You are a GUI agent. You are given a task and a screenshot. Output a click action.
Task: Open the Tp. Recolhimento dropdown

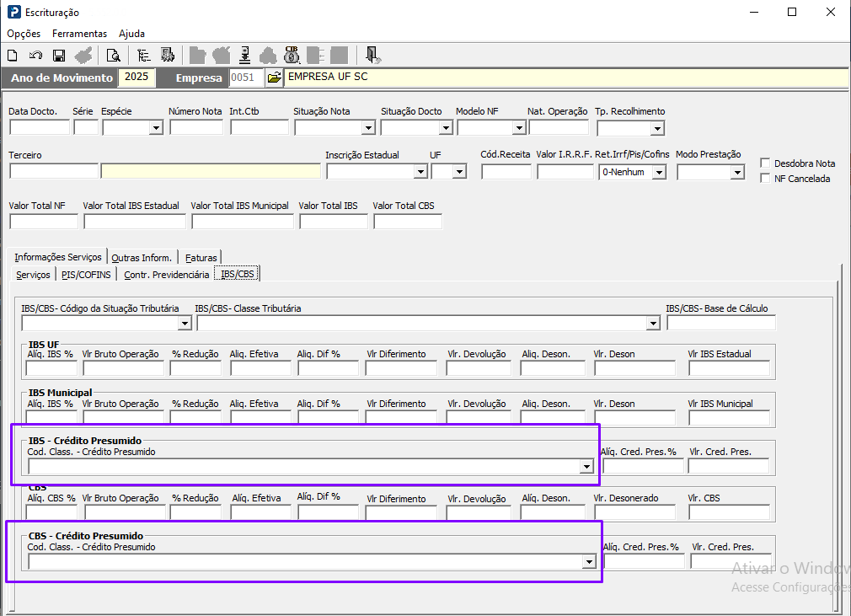pos(657,128)
